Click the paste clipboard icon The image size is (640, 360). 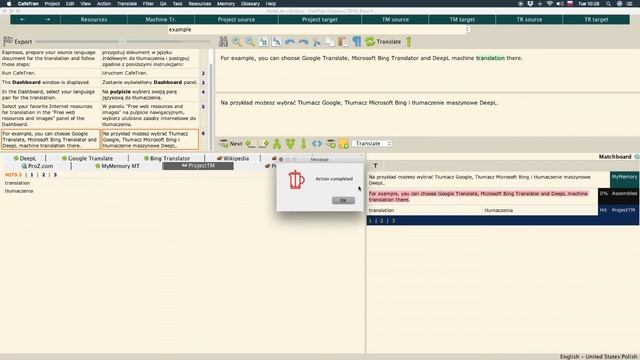tap(343, 42)
